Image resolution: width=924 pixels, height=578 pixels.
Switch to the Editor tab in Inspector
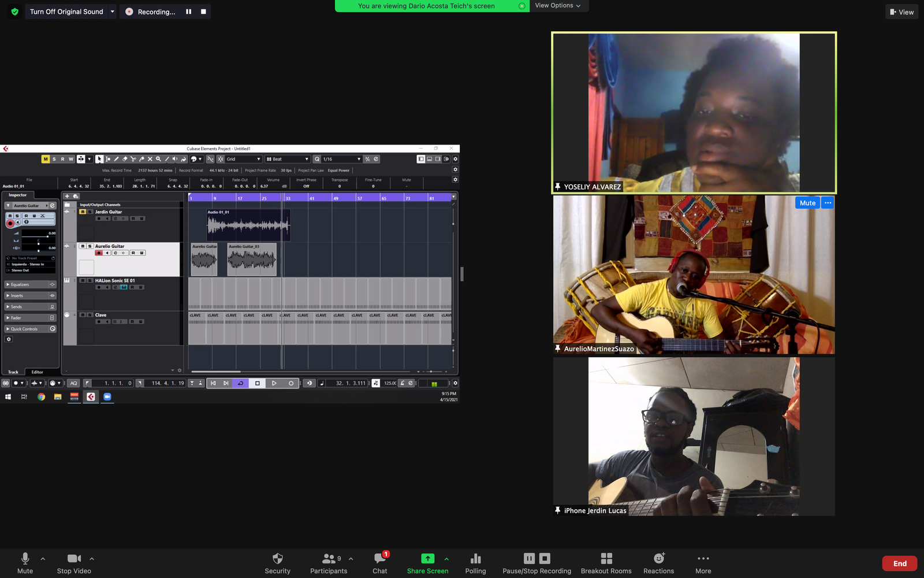(x=38, y=372)
